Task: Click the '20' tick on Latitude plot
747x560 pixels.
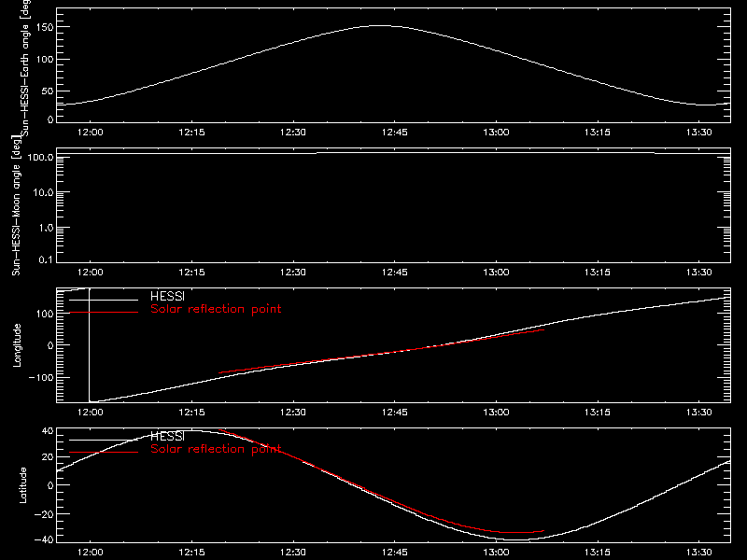Action: click(48, 457)
